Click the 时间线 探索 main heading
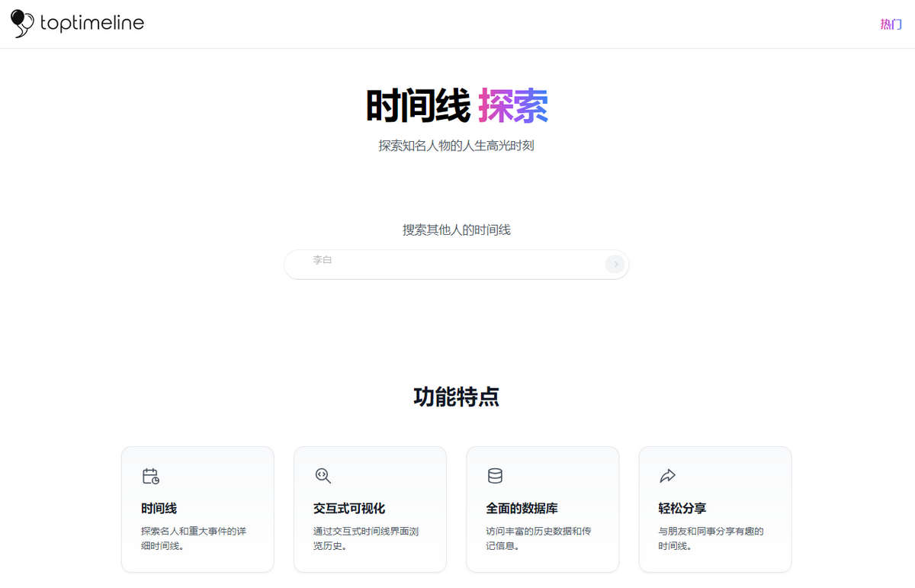 click(457, 105)
